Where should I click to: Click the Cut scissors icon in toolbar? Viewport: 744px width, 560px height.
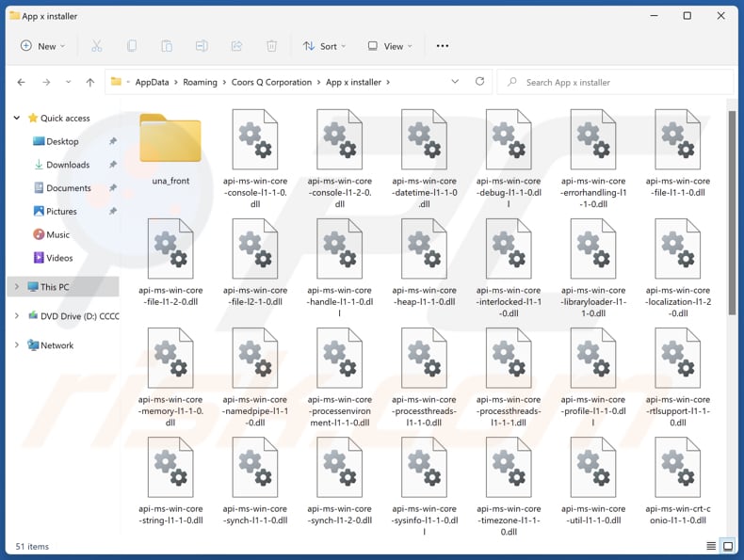point(97,46)
